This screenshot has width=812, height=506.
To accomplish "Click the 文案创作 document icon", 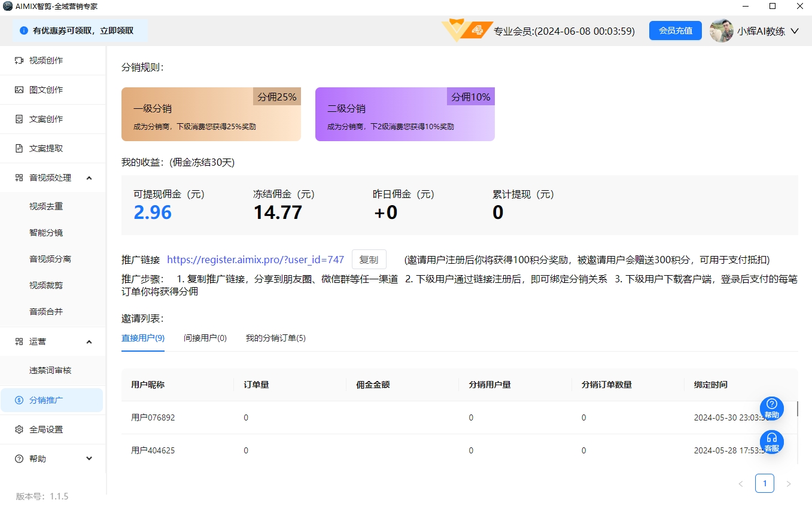I will (19, 119).
